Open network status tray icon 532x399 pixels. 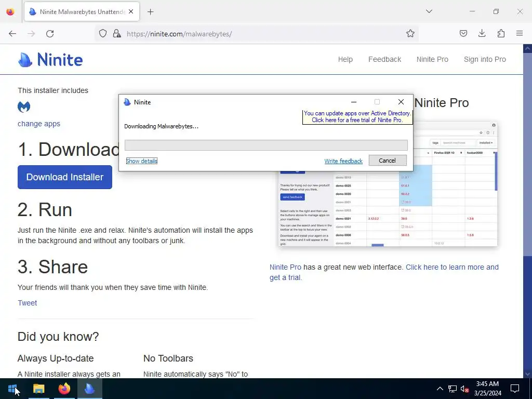tap(453, 389)
